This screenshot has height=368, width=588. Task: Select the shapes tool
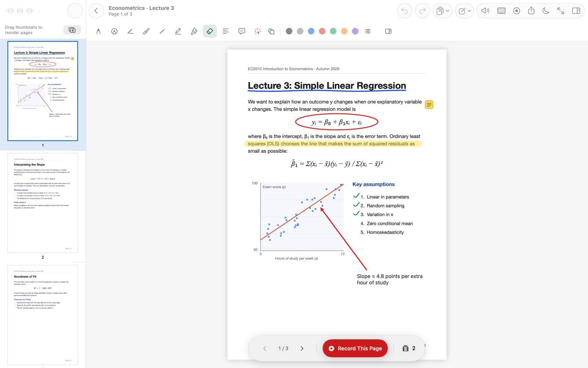coord(271,31)
